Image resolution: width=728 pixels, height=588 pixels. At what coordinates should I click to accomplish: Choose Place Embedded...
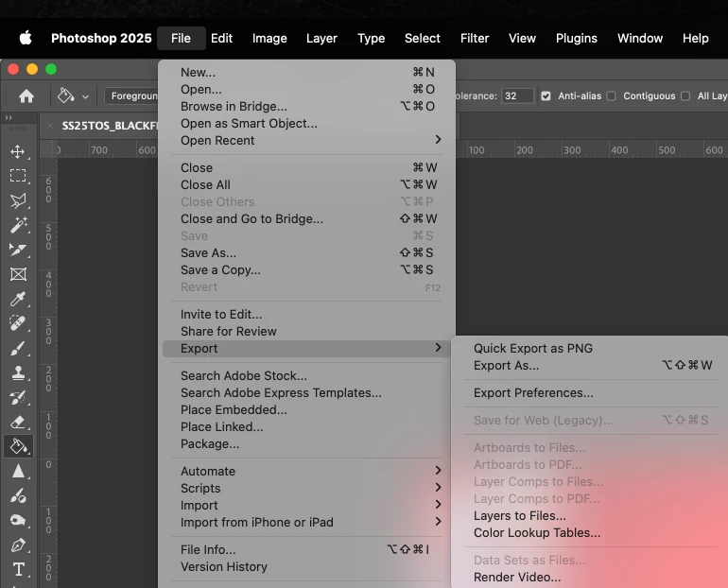click(306, 409)
